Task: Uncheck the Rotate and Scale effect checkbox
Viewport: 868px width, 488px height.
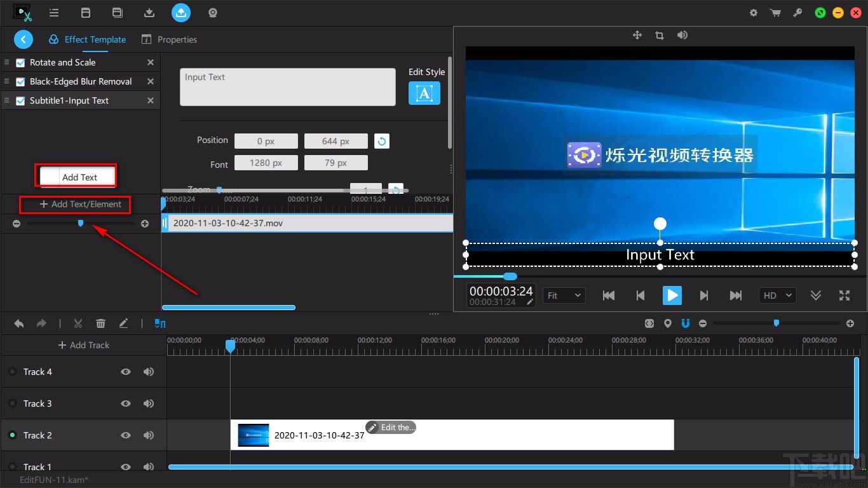Action: click(20, 62)
